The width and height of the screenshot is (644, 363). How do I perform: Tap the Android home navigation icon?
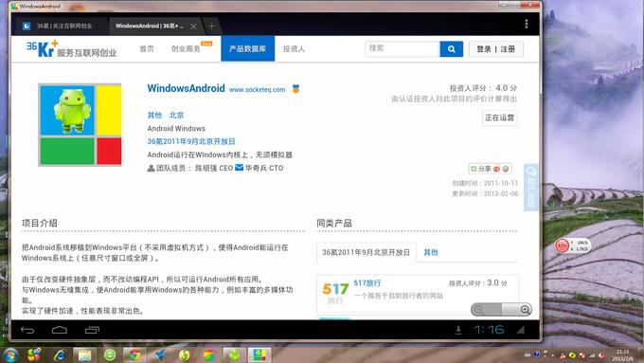point(60,330)
